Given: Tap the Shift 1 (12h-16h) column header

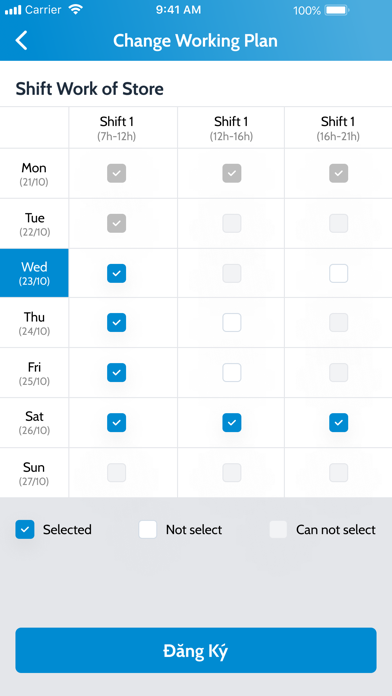Looking at the screenshot, I should (231, 128).
